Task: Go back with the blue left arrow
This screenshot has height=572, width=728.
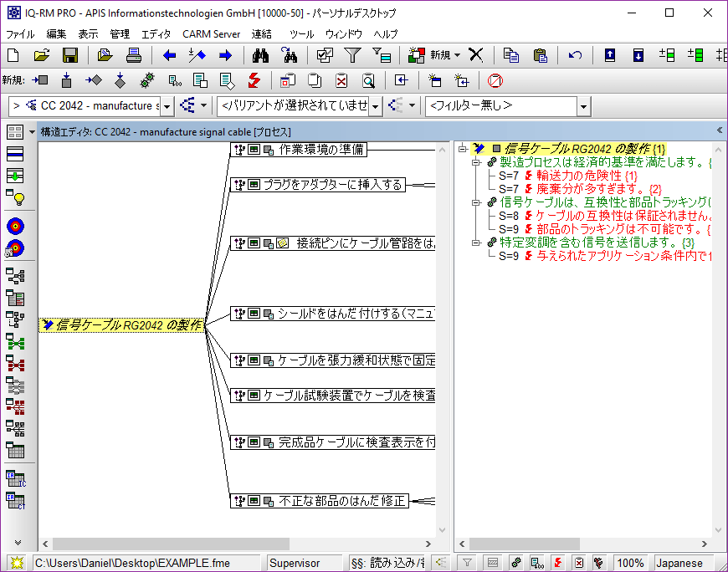Action: click(x=170, y=56)
